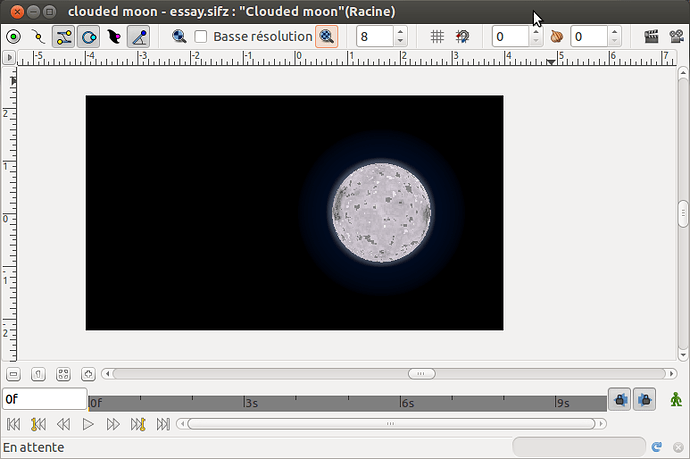The image size is (690, 459).
Task: Open render settings clapperboard icon
Action: pos(651,37)
